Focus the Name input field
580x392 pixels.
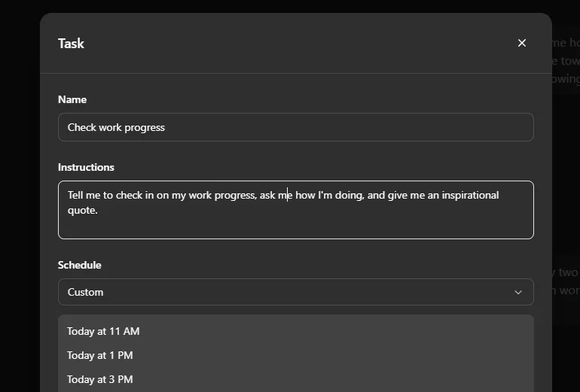point(295,127)
